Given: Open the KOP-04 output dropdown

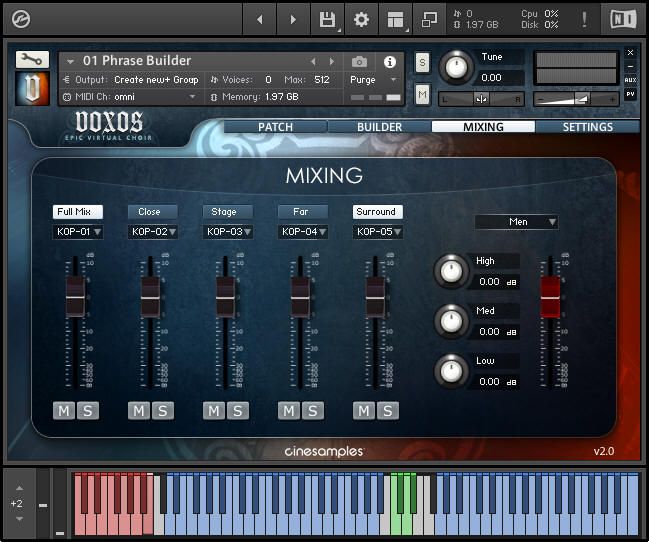Looking at the screenshot, I should (303, 232).
